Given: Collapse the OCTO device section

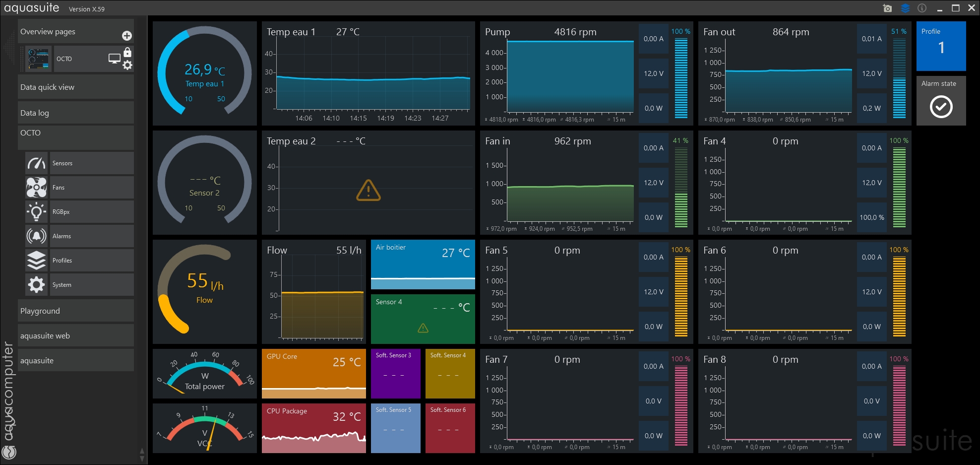Looking at the screenshot, I should [x=76, y=137].
